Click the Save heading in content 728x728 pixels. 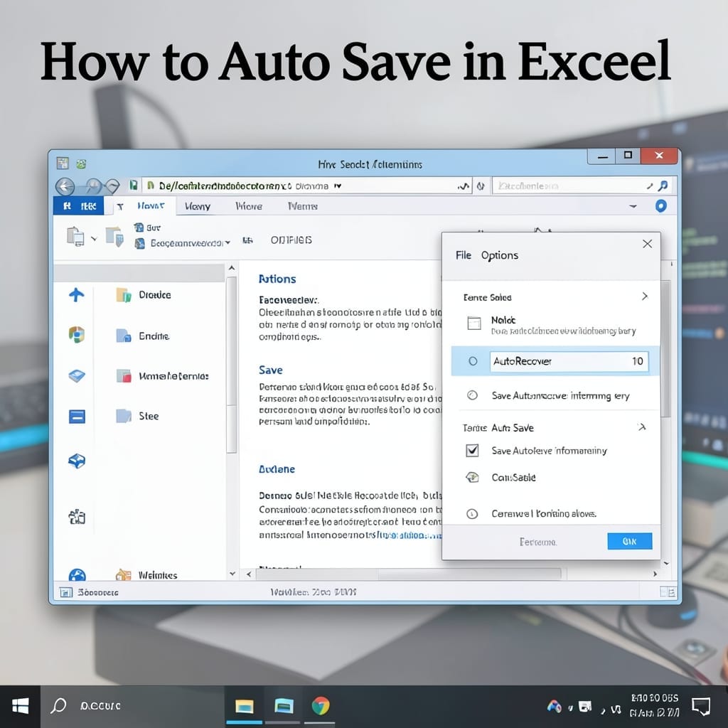[271, 370]
